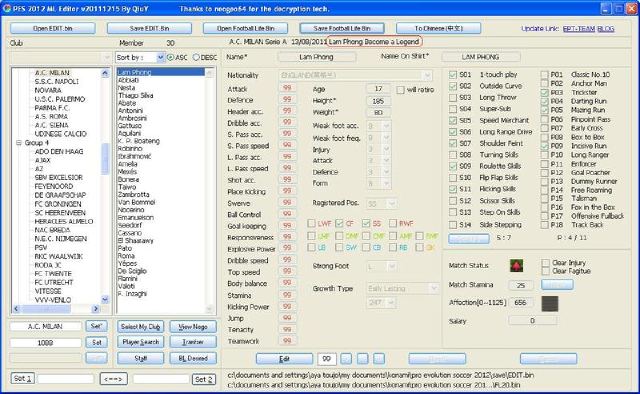The image size is (640, 394).
Task: Select FC TWENTE in the club tree
Action: [53, 274]
